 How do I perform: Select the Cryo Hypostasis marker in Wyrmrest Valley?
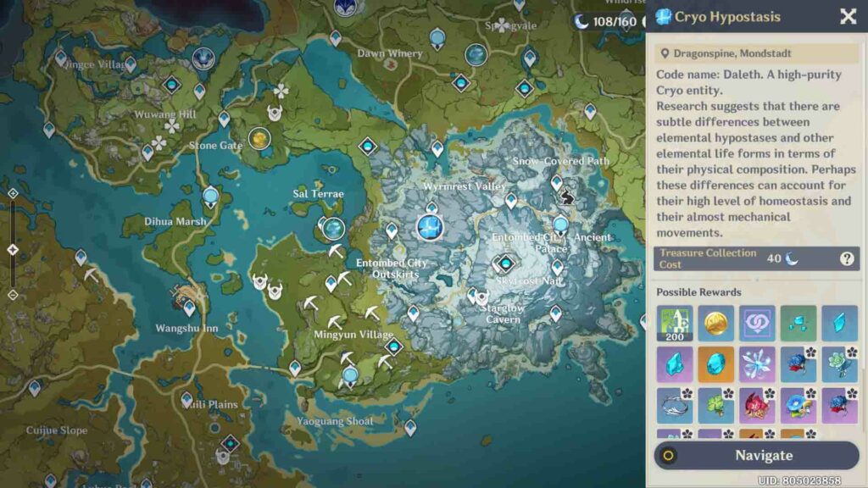(x=430, y=226)
